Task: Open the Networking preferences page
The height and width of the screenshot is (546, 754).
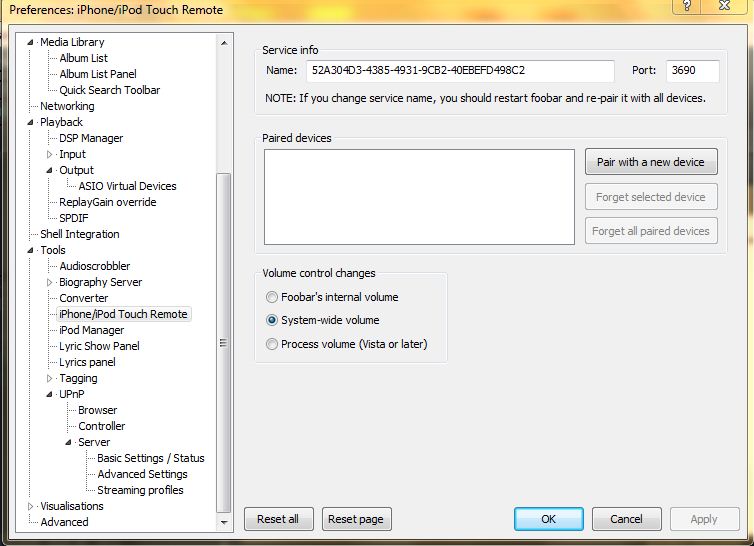Action: [x=67, y=106]
